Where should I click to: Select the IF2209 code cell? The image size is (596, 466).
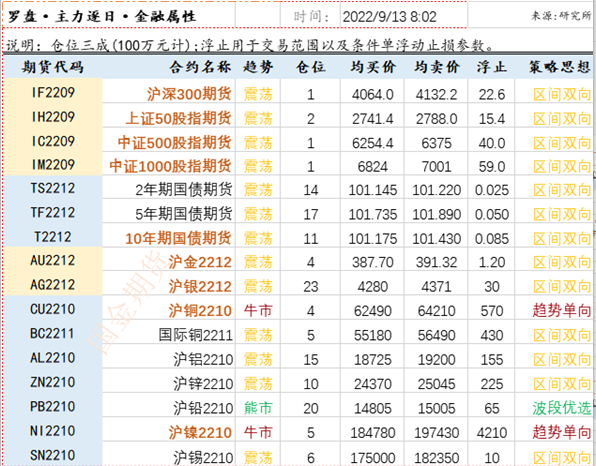[x=53, y=92]
